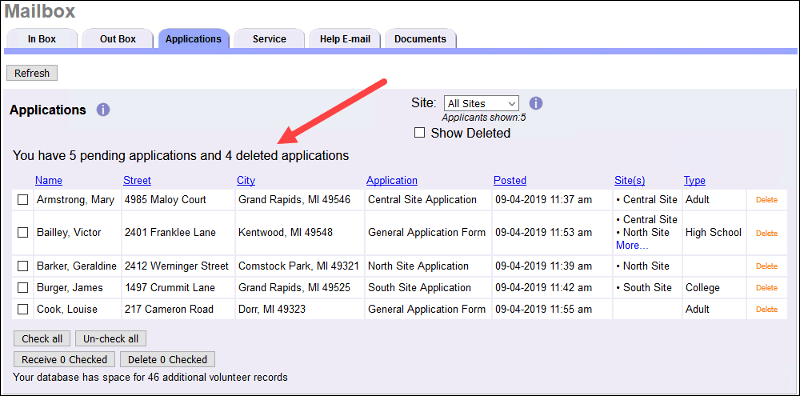800x396 pixels.
Task: Click the city Dorr, MI 49323
Action: point(272,309)
